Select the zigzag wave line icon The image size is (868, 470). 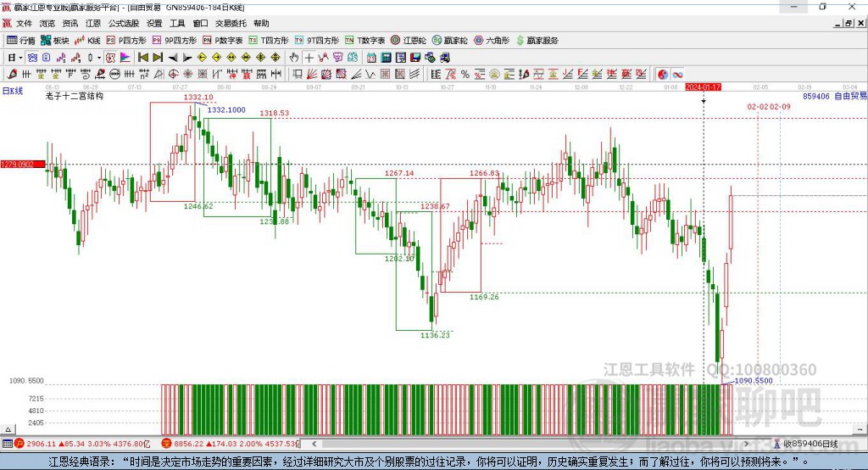pyautogui.click(x=370, y=75)
